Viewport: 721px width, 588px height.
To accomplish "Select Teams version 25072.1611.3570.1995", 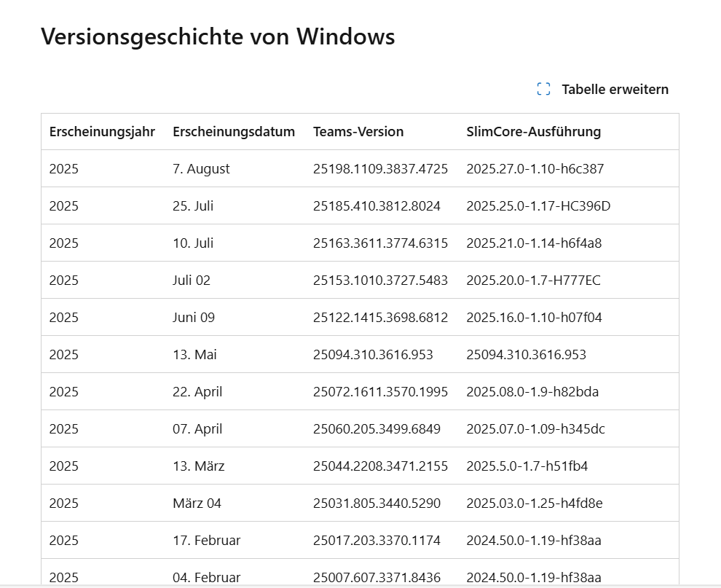I will (380, 392).
